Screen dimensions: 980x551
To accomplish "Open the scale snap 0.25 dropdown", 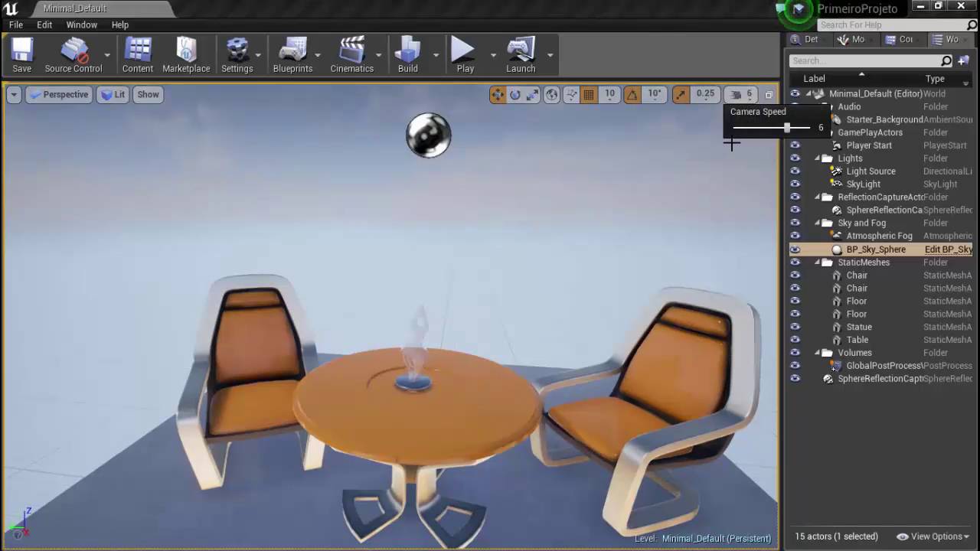I will tap(705, 94).
